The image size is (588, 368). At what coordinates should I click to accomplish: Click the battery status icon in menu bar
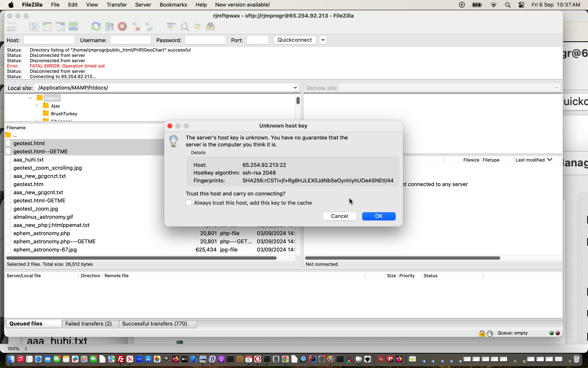(x=477, y=5)
